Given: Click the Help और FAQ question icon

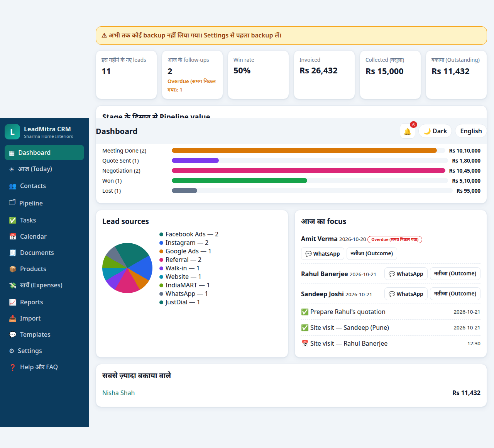Looking at the screenshot, I should 13,367.
